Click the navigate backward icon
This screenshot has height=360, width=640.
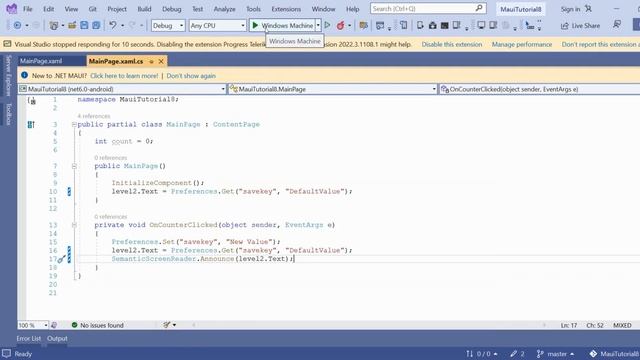17,25
